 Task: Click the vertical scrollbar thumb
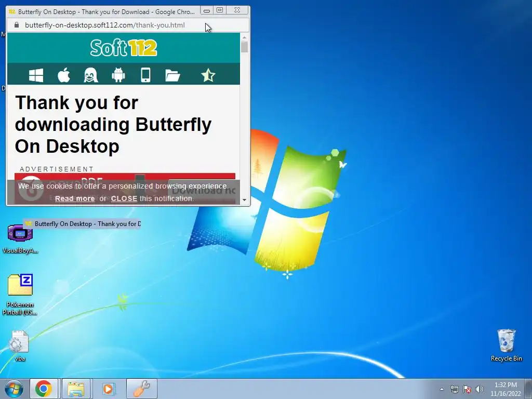click(244, 46)
